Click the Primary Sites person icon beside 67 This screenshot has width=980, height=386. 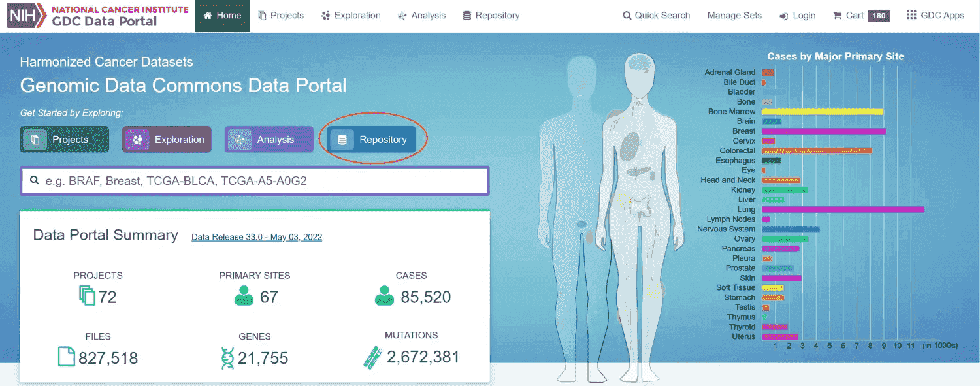point(244,297)
